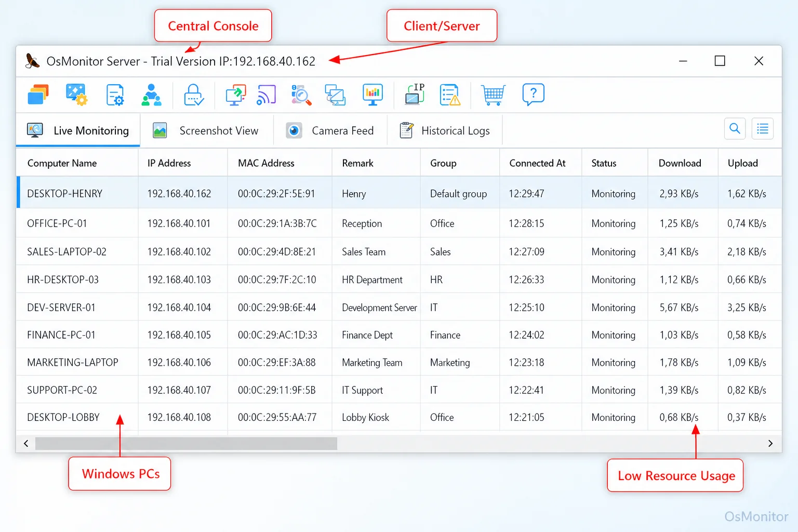Select the DESKTOP-HENRY row
Screen dimensions: 798x532
pyautogui.click(x=399, y=193)
